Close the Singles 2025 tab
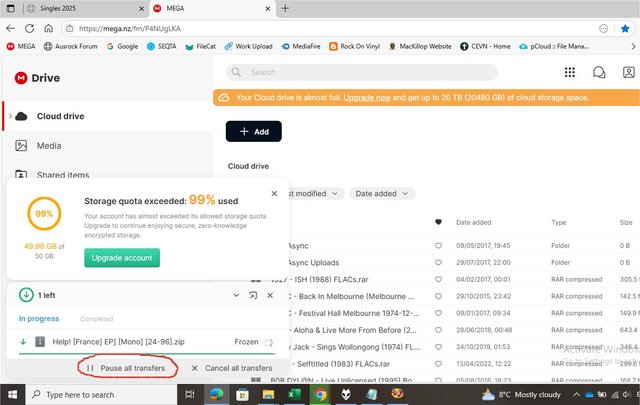The width and height of the screenshot is (640, 405). point(141,9)
